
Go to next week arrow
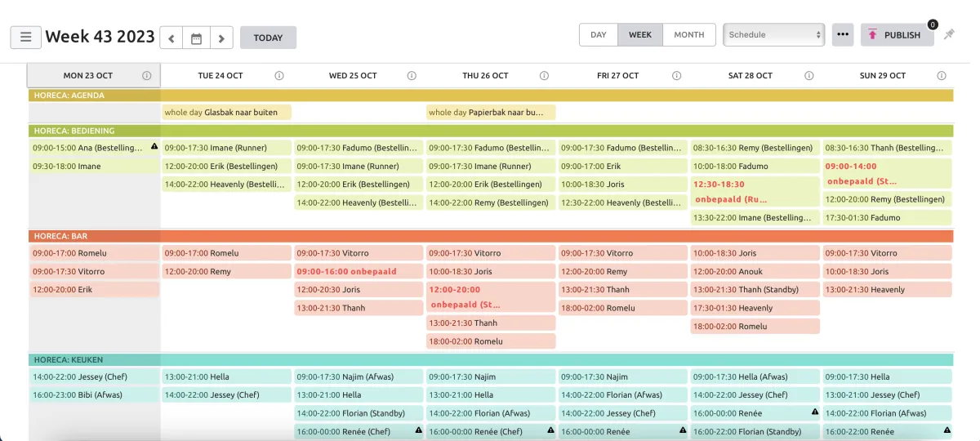pos(221,38)
